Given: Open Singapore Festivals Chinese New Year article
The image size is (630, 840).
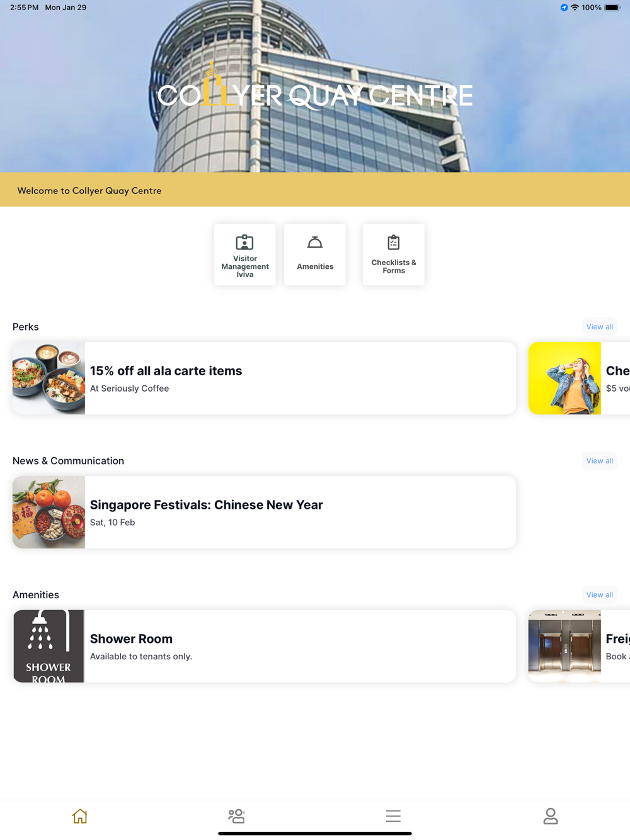Looking at the screenshot, I should point(264,513).
